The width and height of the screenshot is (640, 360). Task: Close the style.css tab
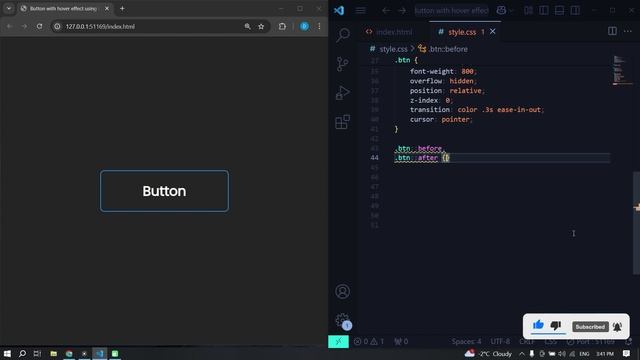(x=493, y=31)
